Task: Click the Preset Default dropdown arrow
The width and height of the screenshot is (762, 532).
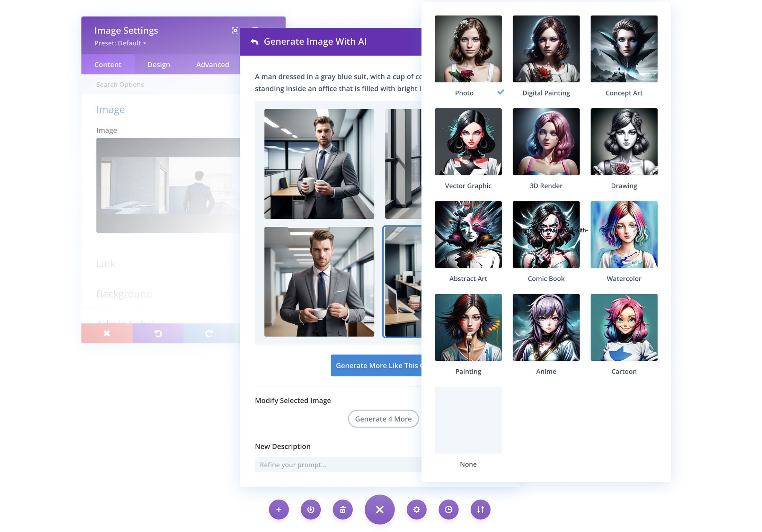Action: coord(145,43)
